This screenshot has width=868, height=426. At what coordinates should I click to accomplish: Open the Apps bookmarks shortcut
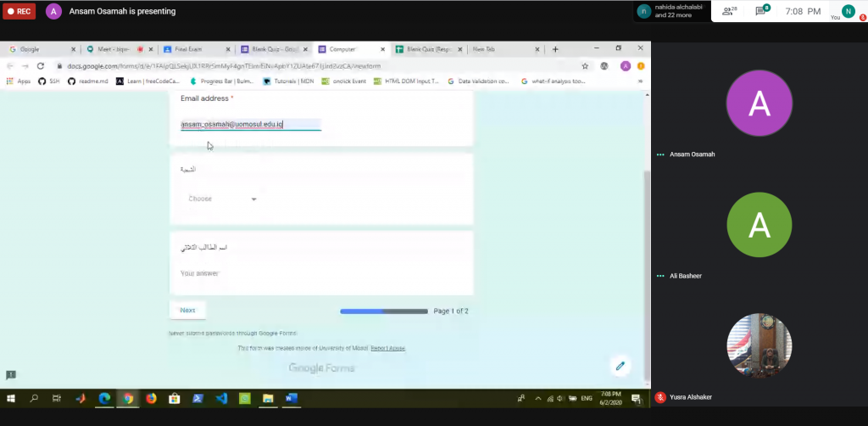coord(19,81)
